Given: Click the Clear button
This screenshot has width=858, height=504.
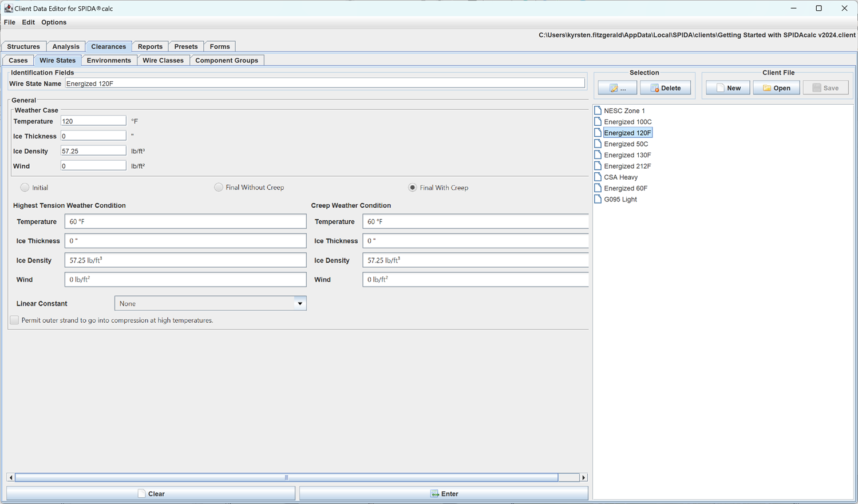Looking at the screenshot, I should coord(151,494).
